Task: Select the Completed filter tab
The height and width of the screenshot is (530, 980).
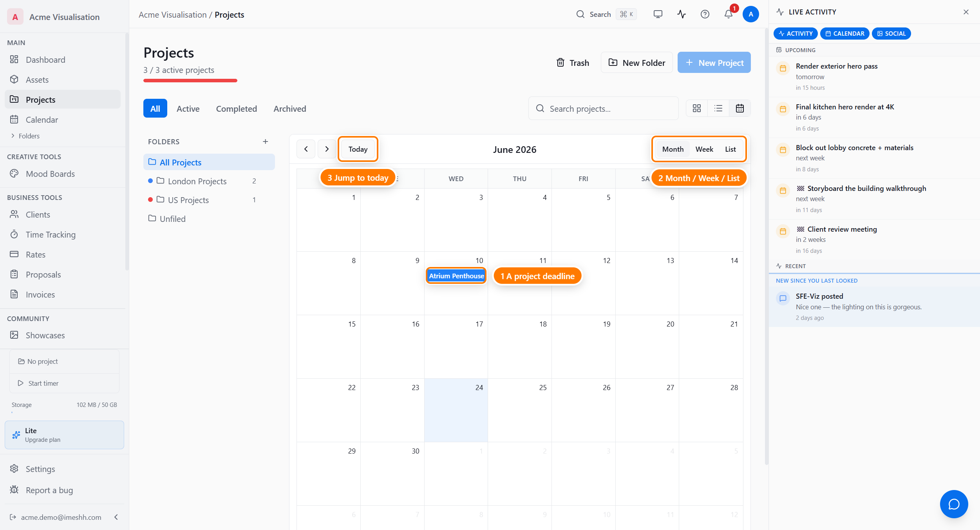Action: tap(237, 108)
